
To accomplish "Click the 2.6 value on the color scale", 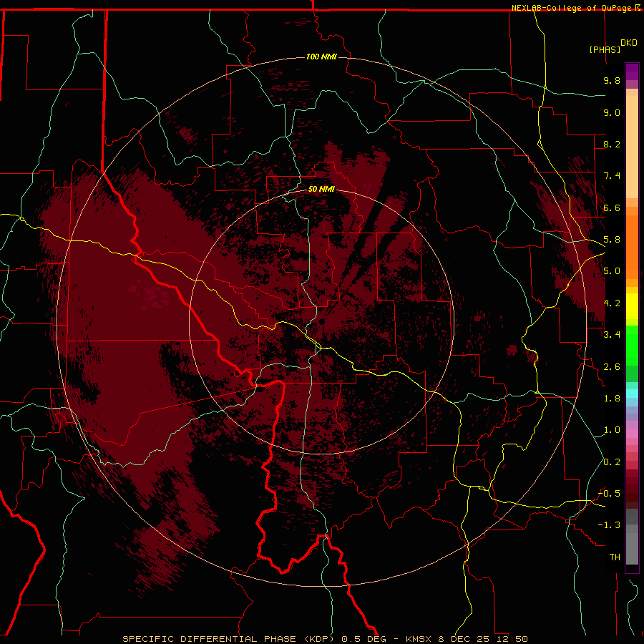I will pyautogui.click(x=612, y=367).
